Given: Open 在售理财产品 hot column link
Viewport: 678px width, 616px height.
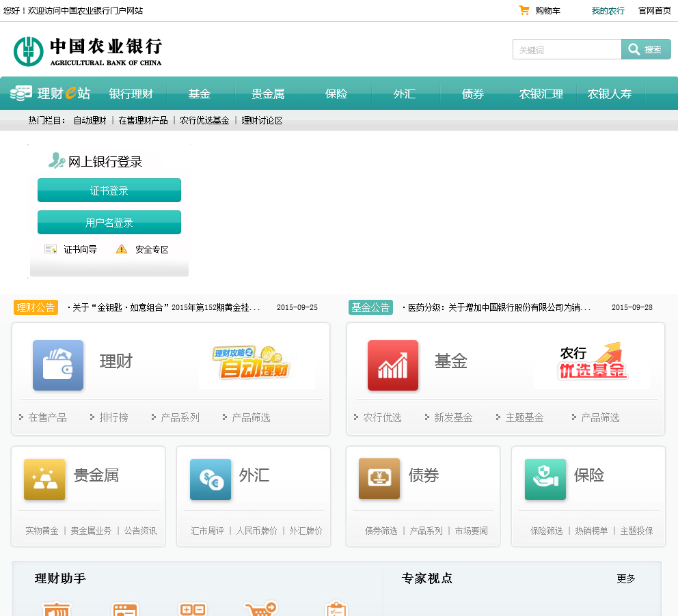Looking at the screenshot, I should (x=143, y=120).
